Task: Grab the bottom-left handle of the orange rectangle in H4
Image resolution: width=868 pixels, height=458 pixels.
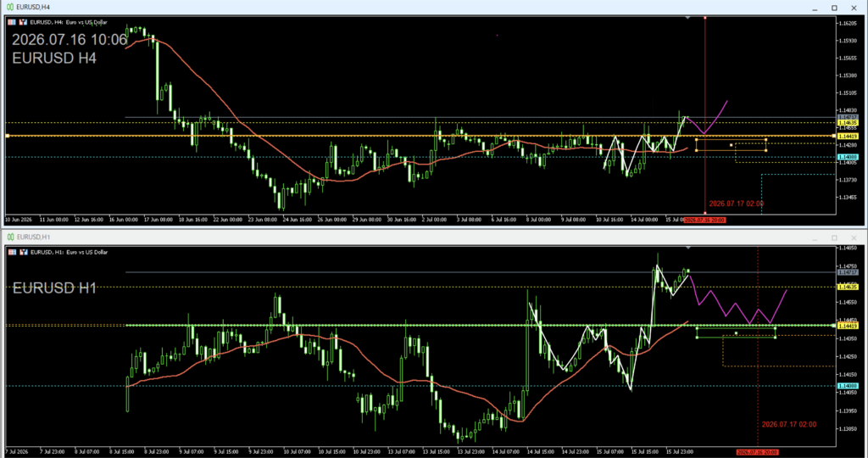Action: click(x=697, y=150)
